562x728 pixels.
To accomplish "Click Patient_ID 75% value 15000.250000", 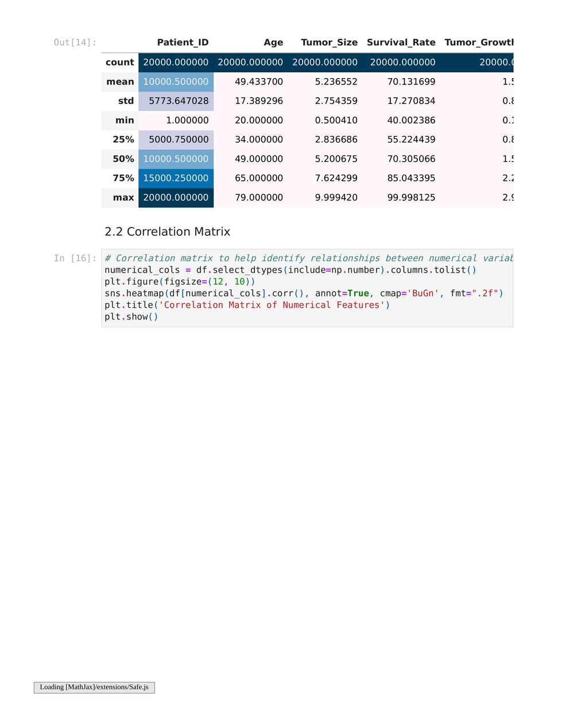I will pos(176,178).
